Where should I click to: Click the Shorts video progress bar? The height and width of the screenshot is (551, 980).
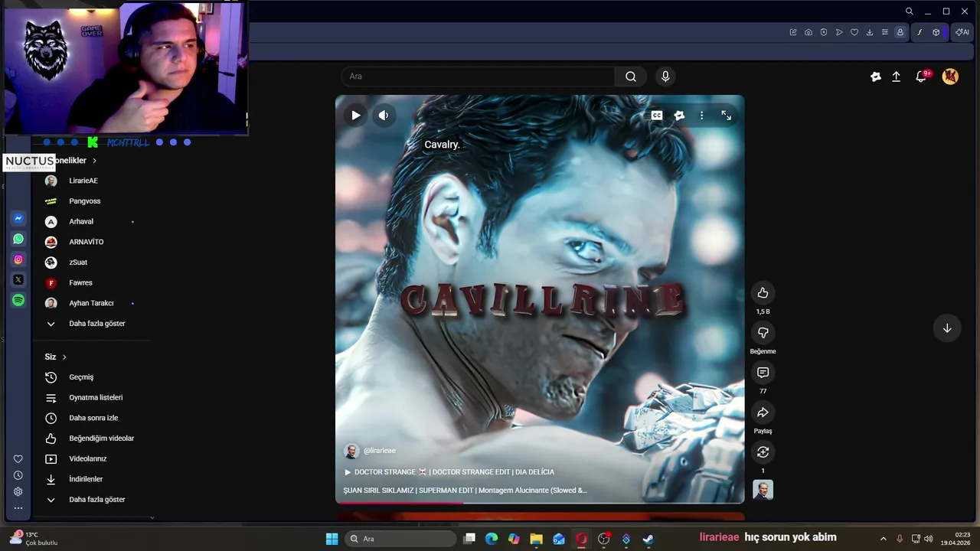pos(540,503)
